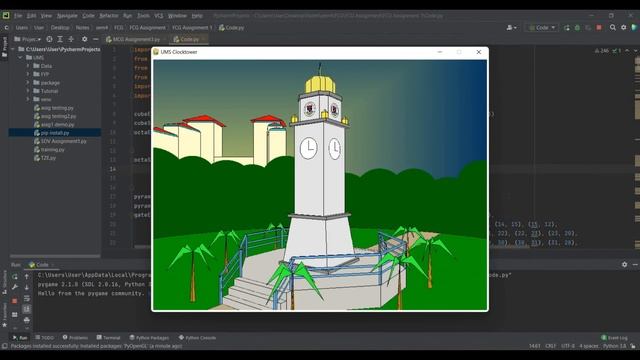Click Collapse All in Project panel
Image resolution: width=640 pixels, height=360 pixels.
point(71,39)
